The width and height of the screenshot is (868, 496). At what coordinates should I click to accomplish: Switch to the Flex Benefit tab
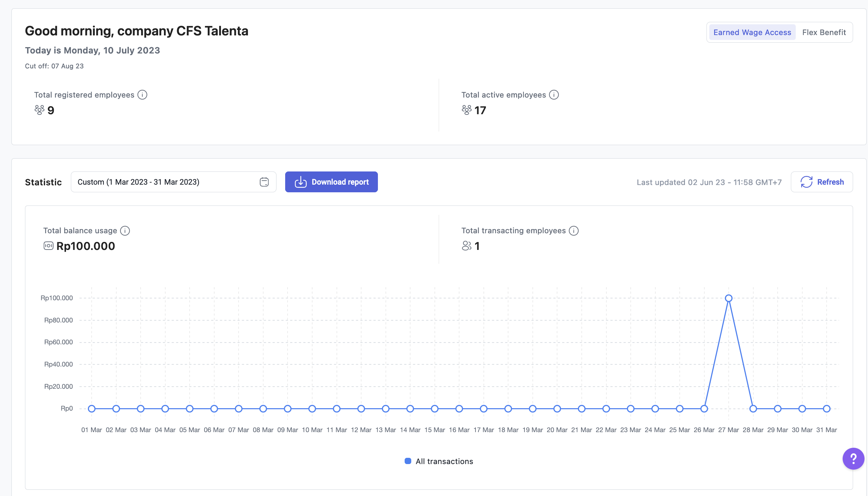pyautogui.click(x=824, y=32)
